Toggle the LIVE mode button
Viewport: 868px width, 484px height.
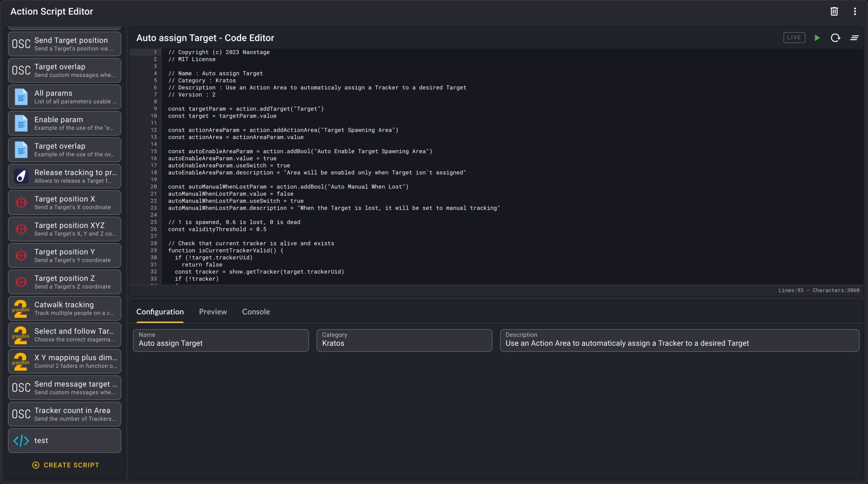point(794,38)
